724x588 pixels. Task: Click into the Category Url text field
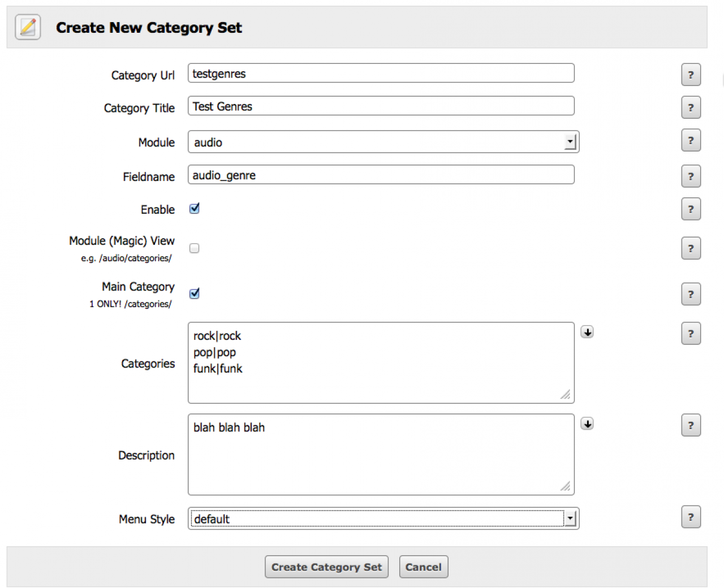coord(381,73)
